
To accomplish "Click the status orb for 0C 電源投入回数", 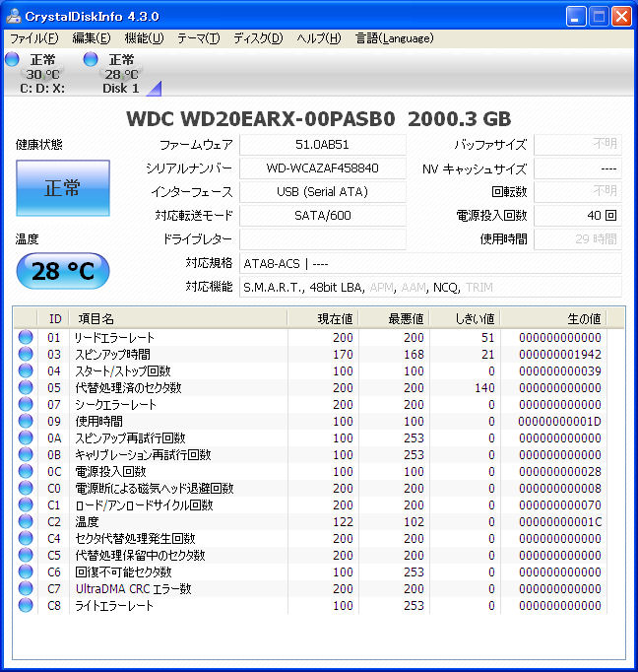I will [26, 471].
